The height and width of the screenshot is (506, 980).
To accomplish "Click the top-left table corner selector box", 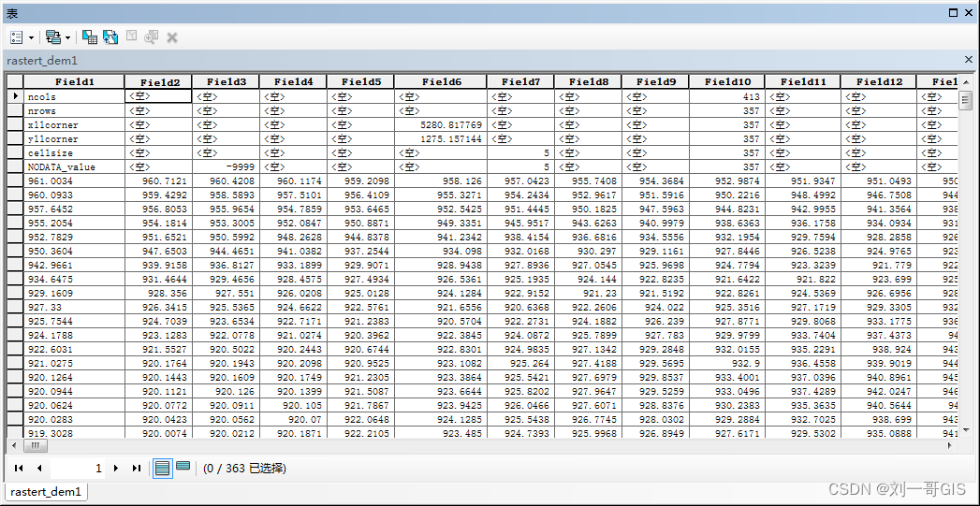I will (15, 81).
